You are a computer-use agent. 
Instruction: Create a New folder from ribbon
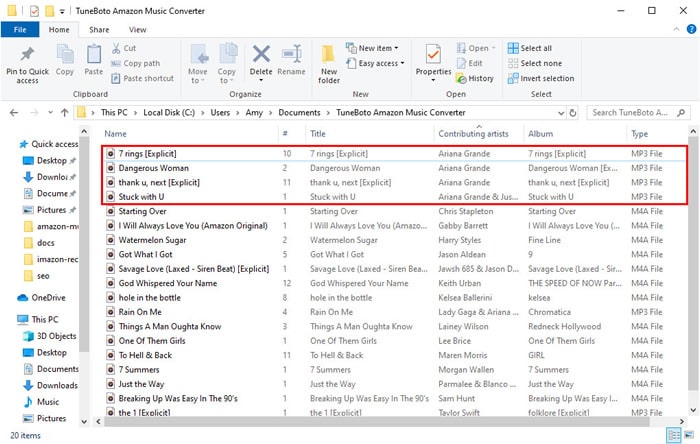[x=329, y=64]
